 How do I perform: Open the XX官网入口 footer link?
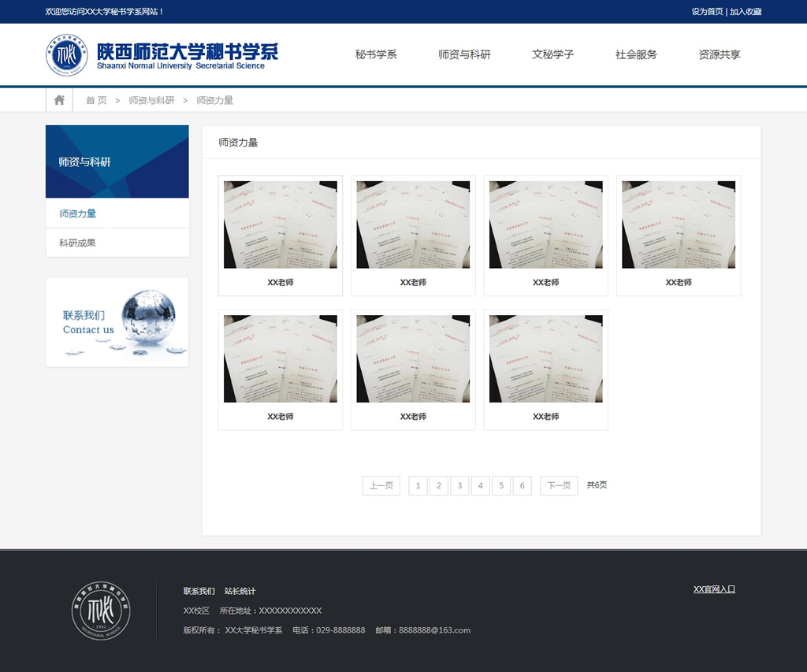[714, 589]
